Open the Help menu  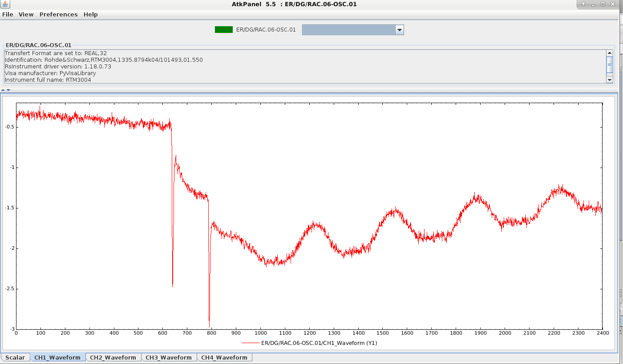pyautogui.click(x=90, y=14)
